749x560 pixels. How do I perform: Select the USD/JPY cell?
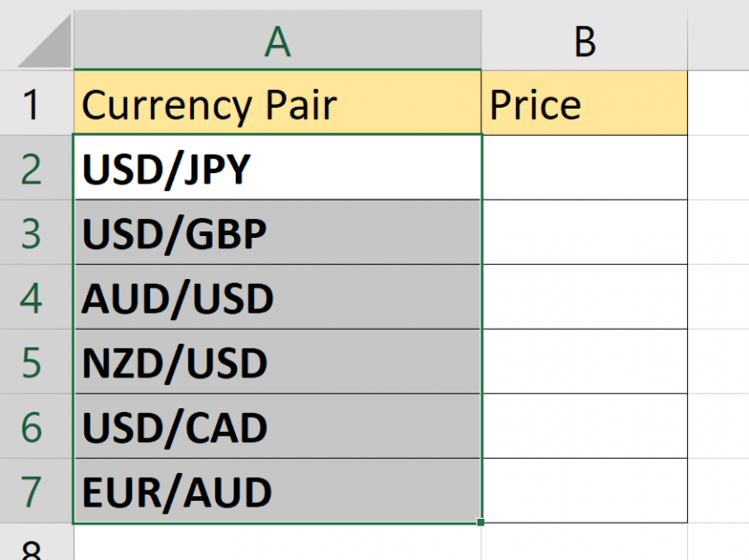coord(277,169)
